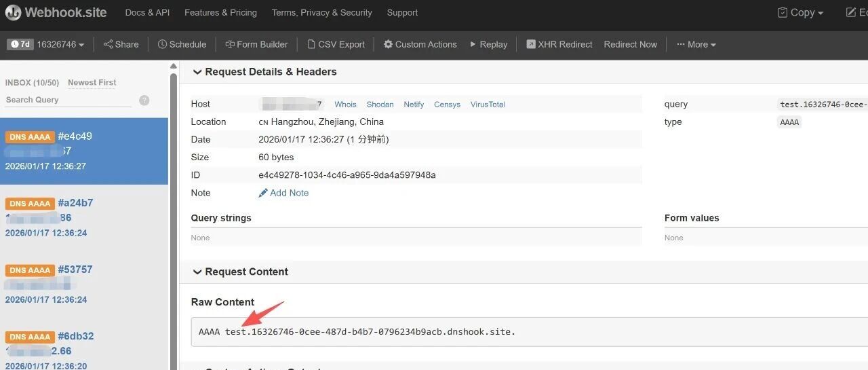Collapse the Request Details & Headers section
Screen dimensions: 868x370
264,72
